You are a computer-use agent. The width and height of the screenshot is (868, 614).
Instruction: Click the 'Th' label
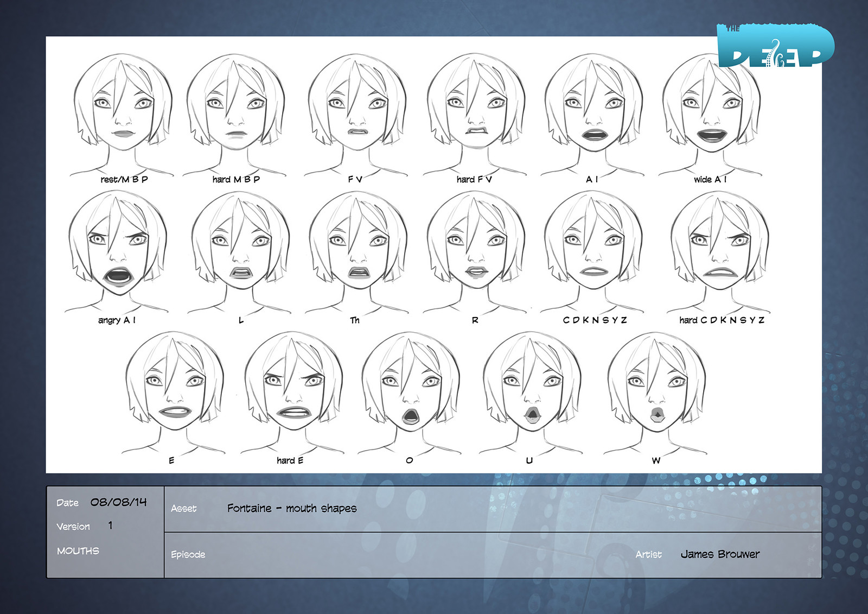click(355, 320)
